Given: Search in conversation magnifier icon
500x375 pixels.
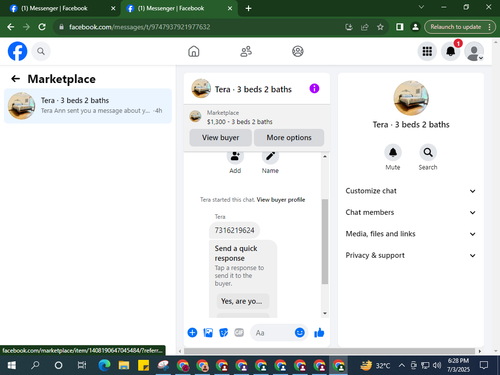Looking at the screenshot, I should 428,153.
